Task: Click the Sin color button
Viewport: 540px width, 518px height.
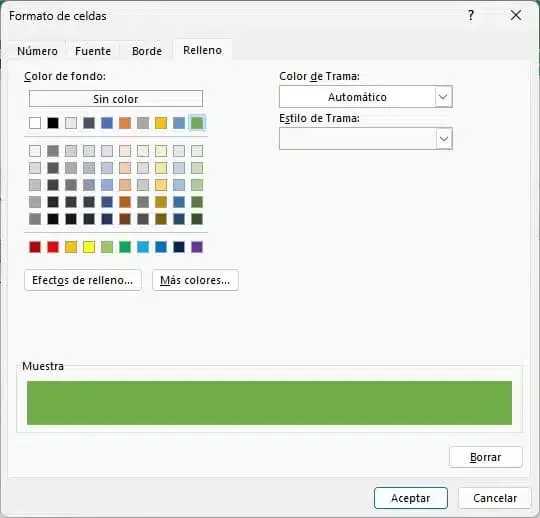Action: pyautogui.click(x=116, y=99)
